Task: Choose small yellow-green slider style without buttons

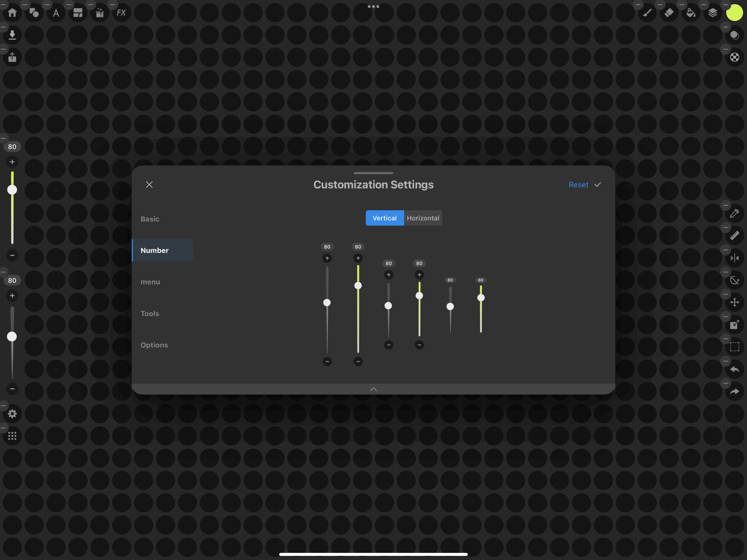Action: point(481,306)
